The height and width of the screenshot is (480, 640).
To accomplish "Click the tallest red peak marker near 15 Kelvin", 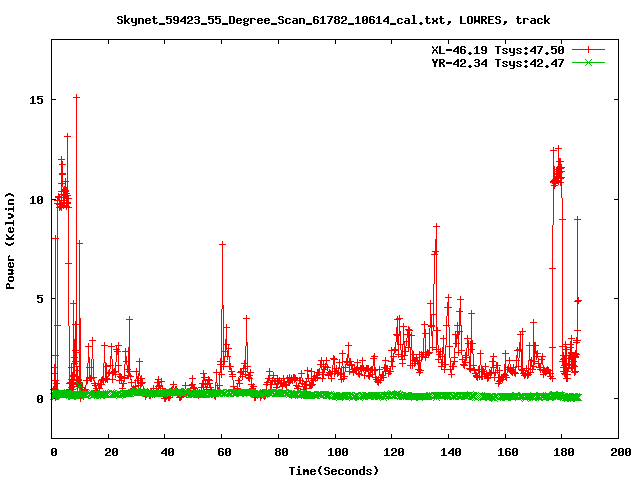I will pos(76,97).
